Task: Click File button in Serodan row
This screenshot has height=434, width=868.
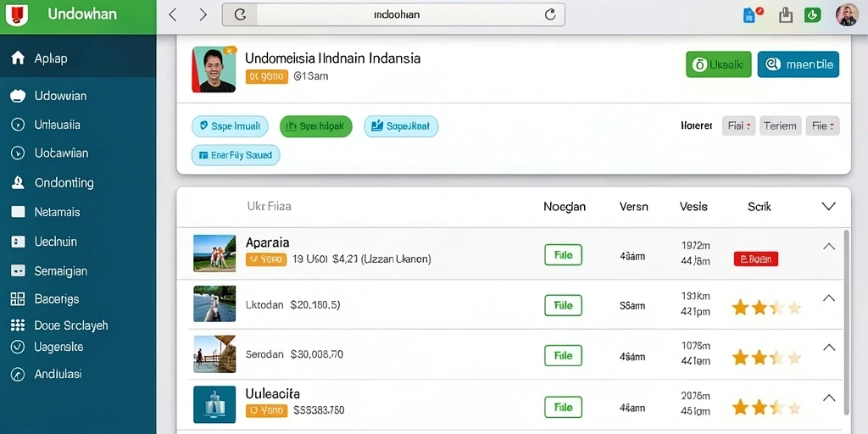Action: point(563,355)
